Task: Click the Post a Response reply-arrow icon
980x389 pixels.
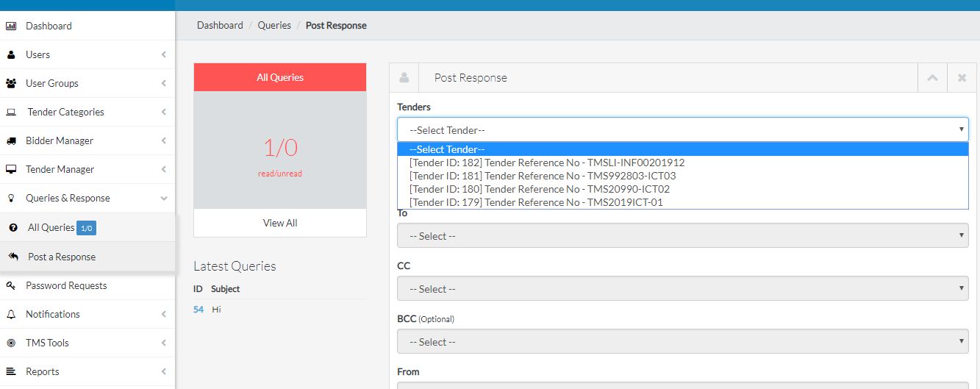Action: tap(13, 257)
